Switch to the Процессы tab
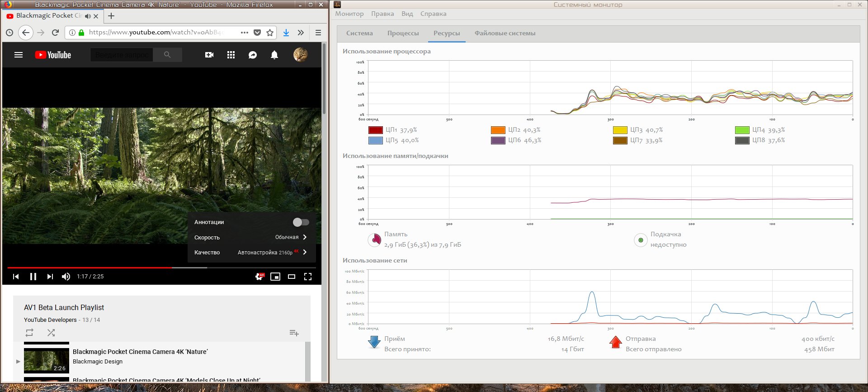The image size is (868, 392). [403, 33]
